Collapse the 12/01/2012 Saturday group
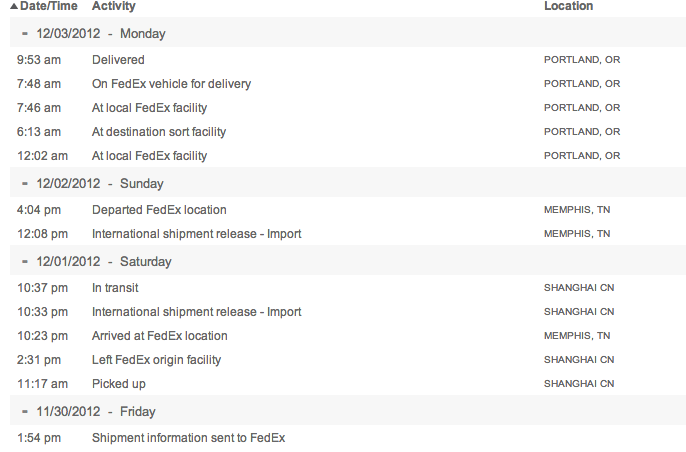The height and width of the screenshot is (452, 686). click(24, 262)
